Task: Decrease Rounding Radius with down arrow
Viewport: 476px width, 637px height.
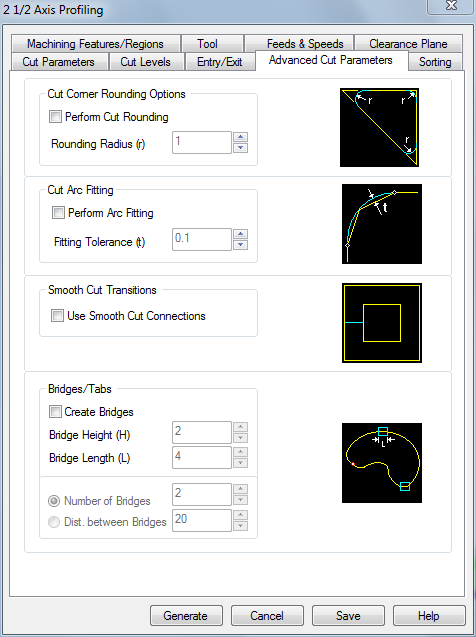Action: pyautogui.click(x=240, y=147)
